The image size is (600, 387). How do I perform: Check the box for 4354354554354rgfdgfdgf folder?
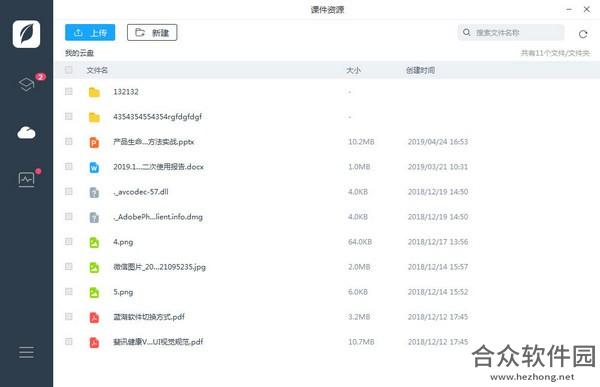68,116
